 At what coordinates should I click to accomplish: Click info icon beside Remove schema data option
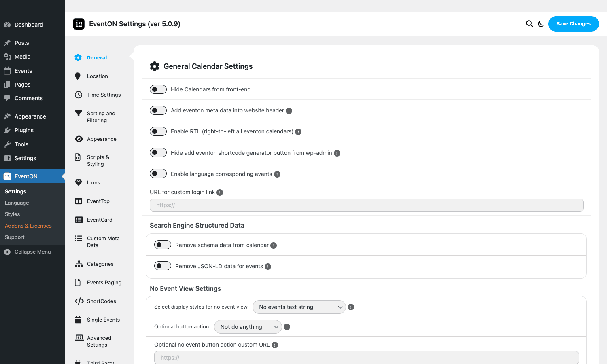[274, 245]
